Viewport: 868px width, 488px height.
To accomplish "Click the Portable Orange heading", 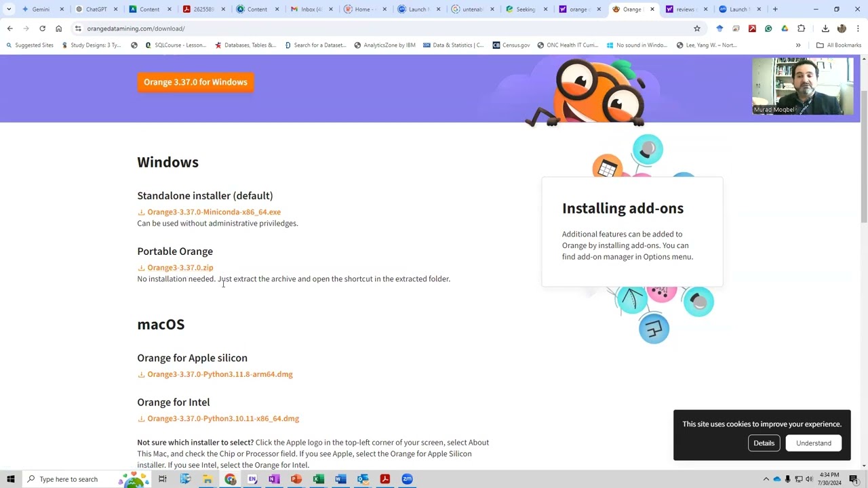I will (x=175, y=251).
